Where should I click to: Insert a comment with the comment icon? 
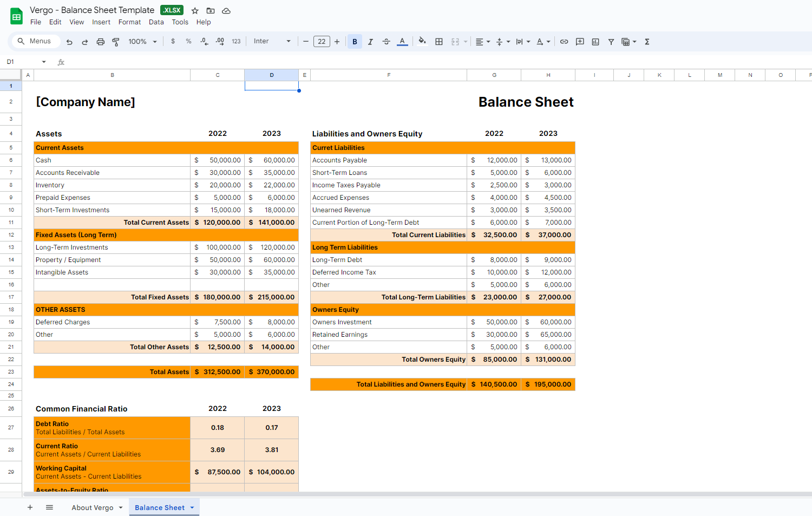[579, 41]
